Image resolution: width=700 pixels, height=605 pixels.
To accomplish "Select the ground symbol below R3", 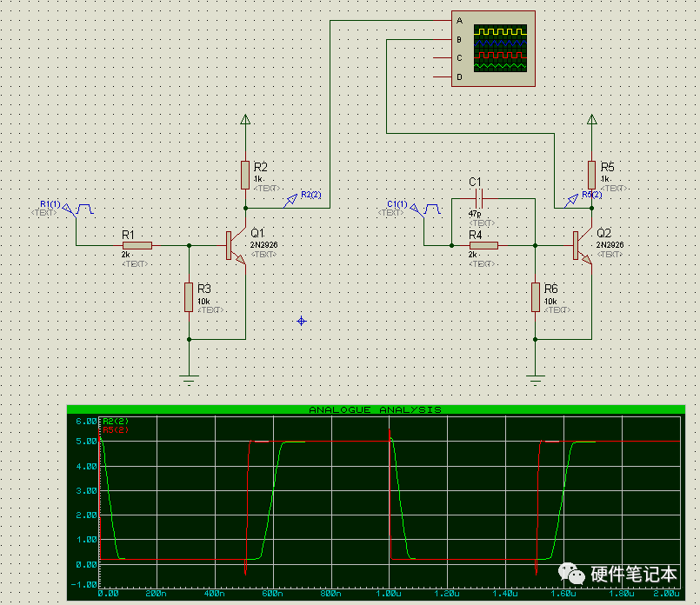I will click(189, 380).
